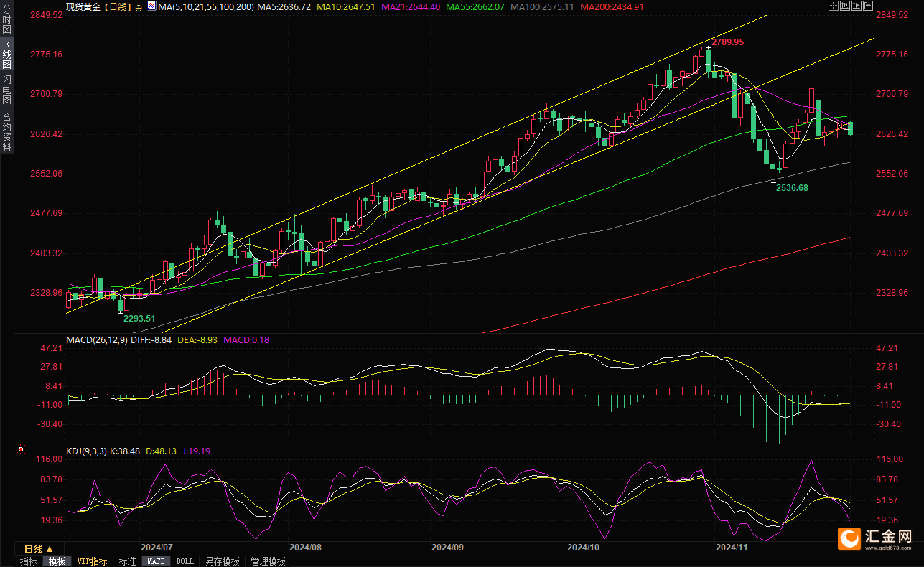Click the third top-right toolbar icon with right-pointing arrow

pos(857,6)
